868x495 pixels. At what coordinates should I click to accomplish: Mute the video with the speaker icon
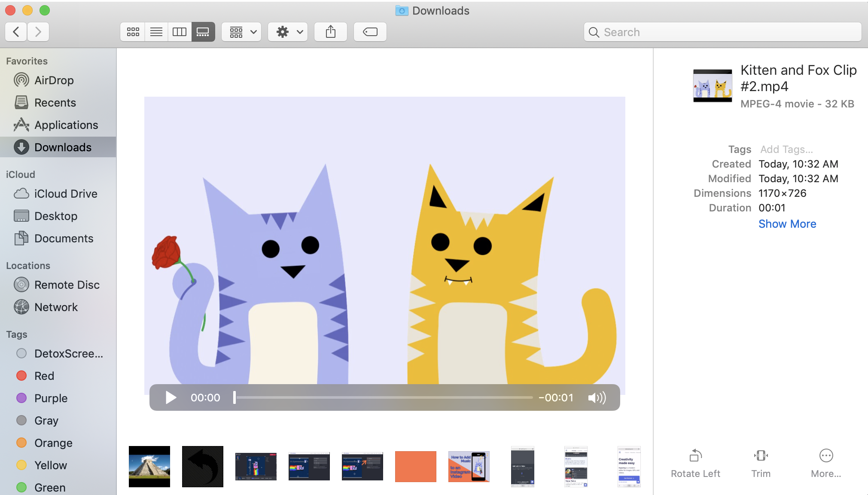(x=597, y=397)
